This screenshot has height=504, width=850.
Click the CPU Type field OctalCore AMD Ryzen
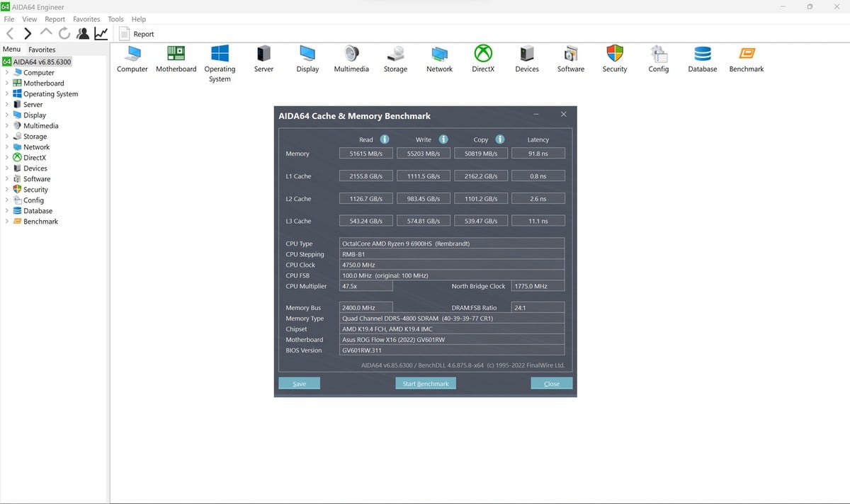[x=452, y=244]
